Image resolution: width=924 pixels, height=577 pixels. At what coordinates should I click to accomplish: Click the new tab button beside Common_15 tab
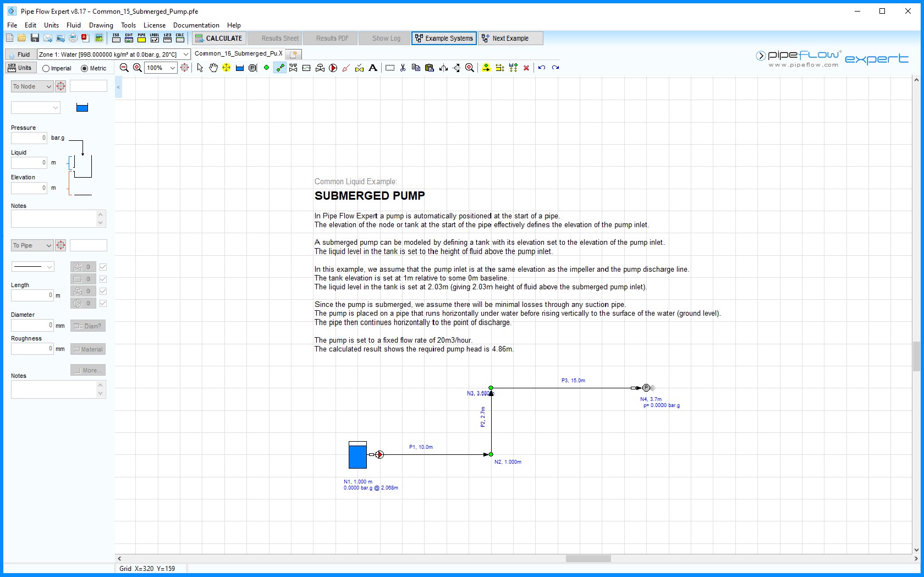[x=294, y=54]
